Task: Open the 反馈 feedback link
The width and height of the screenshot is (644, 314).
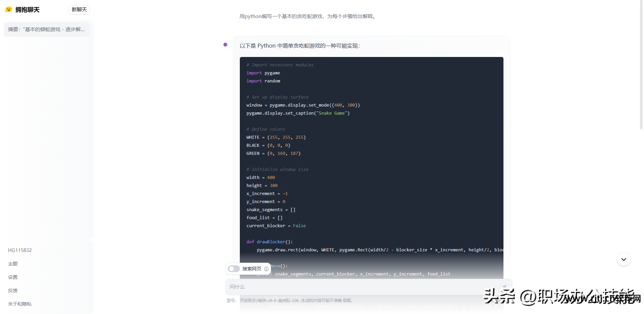Action: tap(13, 291)
